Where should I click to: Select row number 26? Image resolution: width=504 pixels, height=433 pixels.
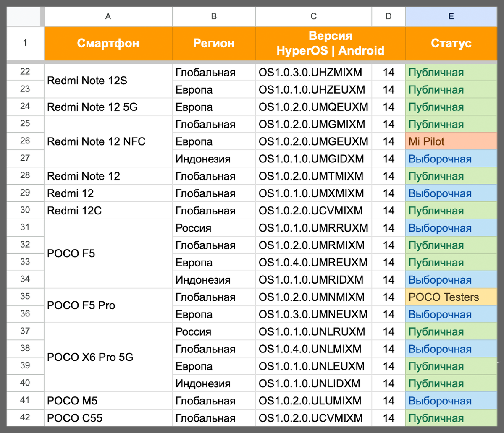tap(25, 141)
